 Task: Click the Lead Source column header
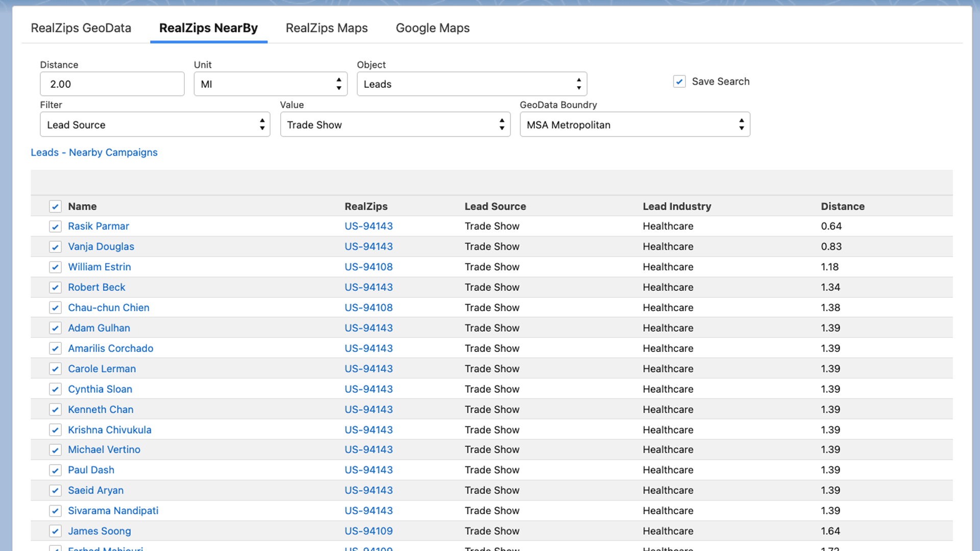pyautogui.click(x=495, y=207)
